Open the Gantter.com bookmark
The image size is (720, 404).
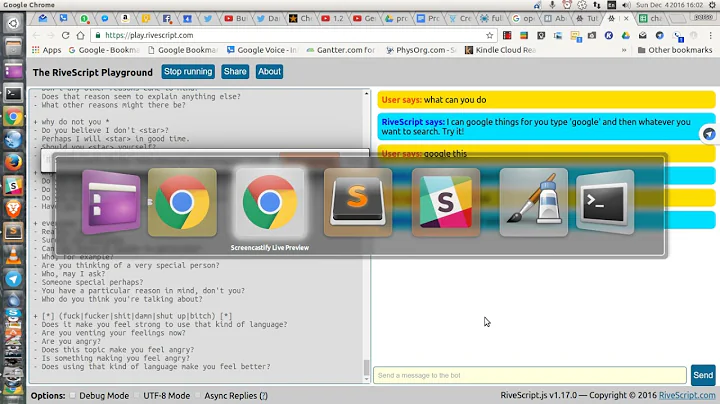342,50
